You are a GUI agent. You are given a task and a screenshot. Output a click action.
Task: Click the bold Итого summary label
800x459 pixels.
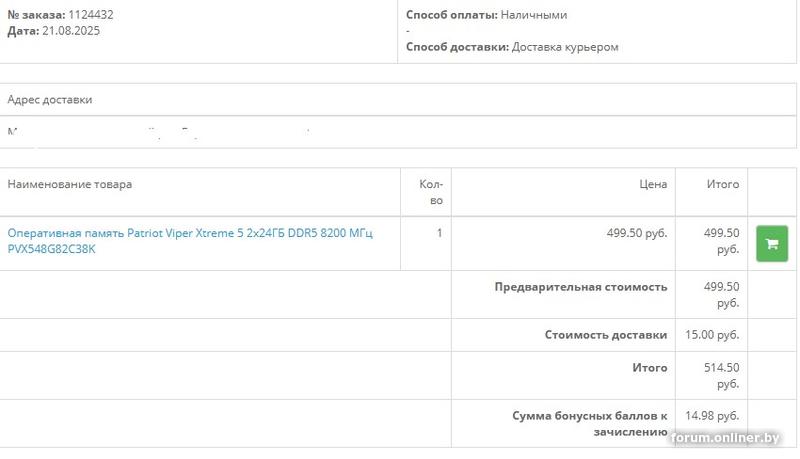click(650, 368)
